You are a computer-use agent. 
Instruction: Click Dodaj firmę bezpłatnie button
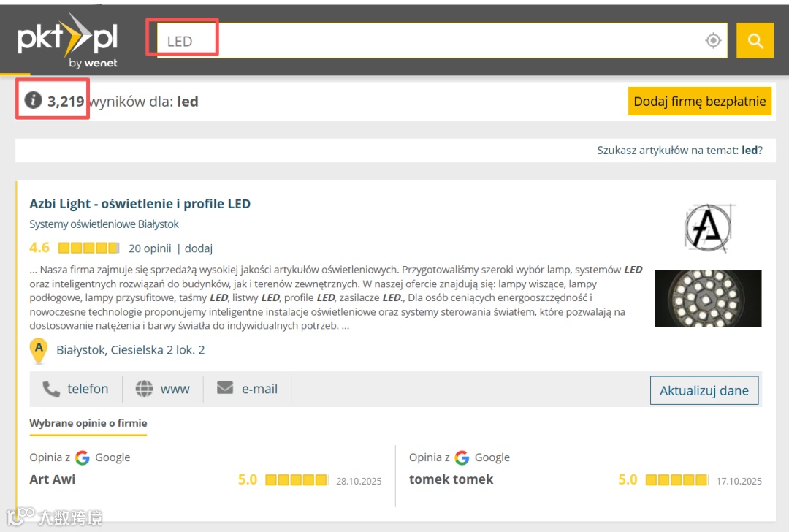pyautogui.click(x=699, y=101)
